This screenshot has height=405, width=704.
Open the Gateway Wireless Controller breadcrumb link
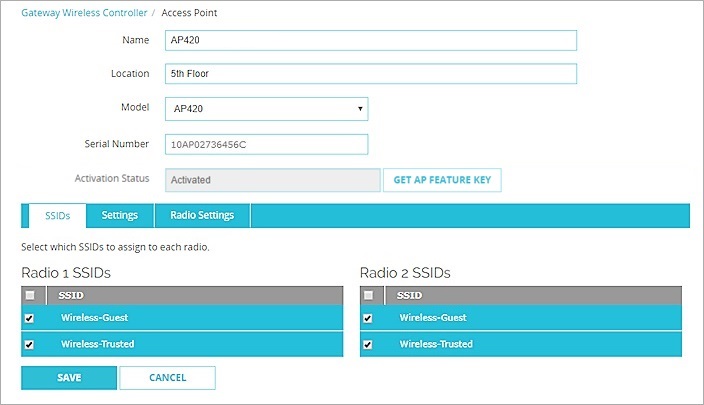click(x=84, y=13)
